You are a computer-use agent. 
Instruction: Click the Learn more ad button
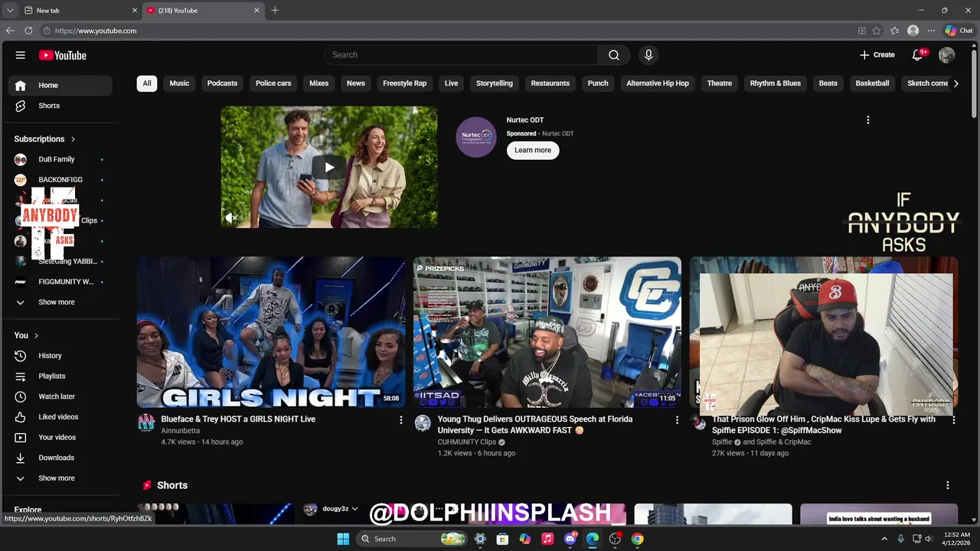coord(533,150)
